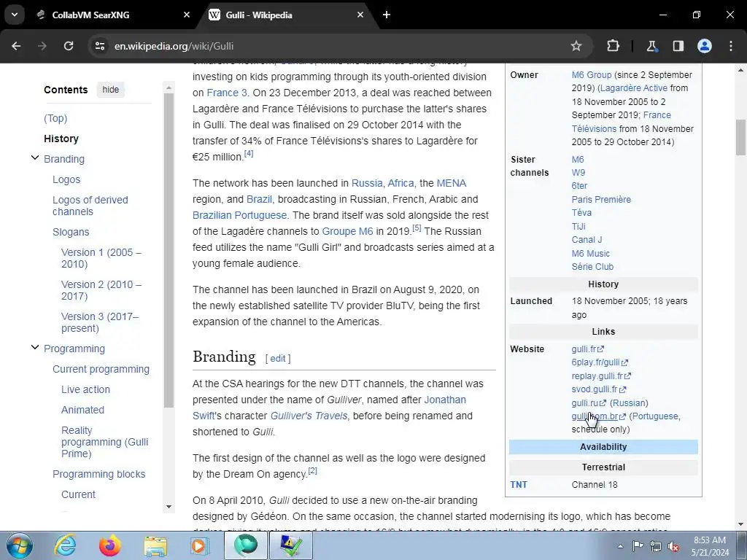Image resolution: width=747 pixels, height=560 pixels.
Task: Reload the Wikipedia page
Action: (69, 46)
